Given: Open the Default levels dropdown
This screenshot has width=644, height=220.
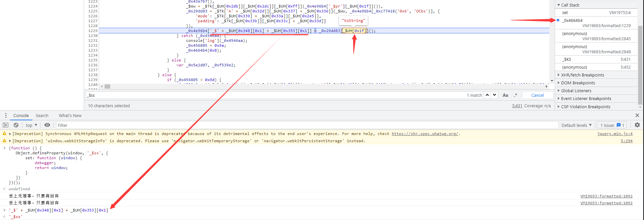Looking at the screenshot, I should click(576, 125).
